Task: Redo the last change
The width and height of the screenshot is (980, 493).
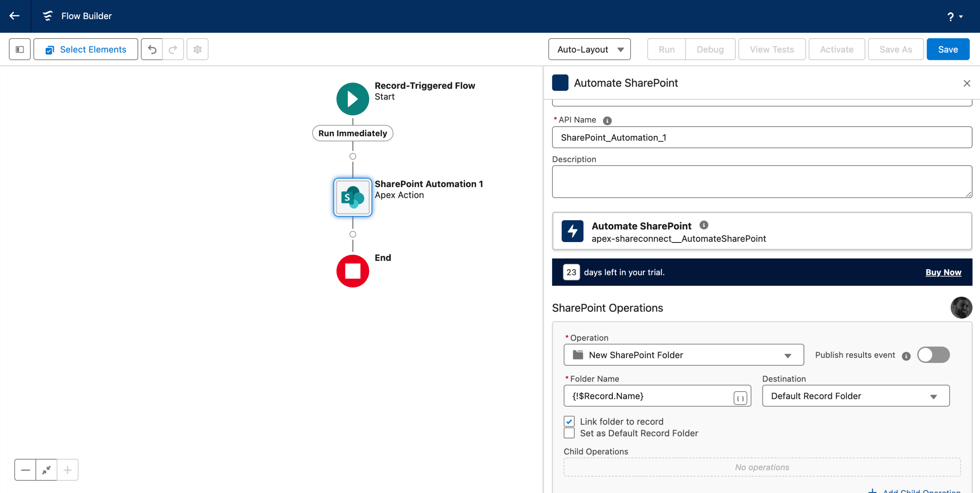Action: click(x=173, y=49)
